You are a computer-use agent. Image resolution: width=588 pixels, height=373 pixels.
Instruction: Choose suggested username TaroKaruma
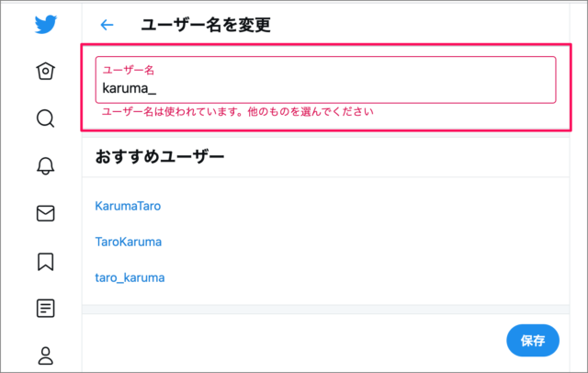(x=128, y=242)
